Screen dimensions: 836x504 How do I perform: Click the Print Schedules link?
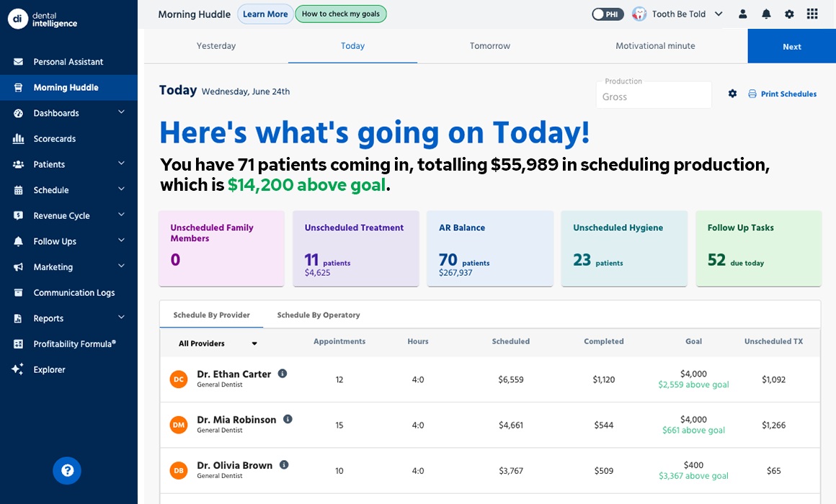pyautogui.click(x=782, y=94)
